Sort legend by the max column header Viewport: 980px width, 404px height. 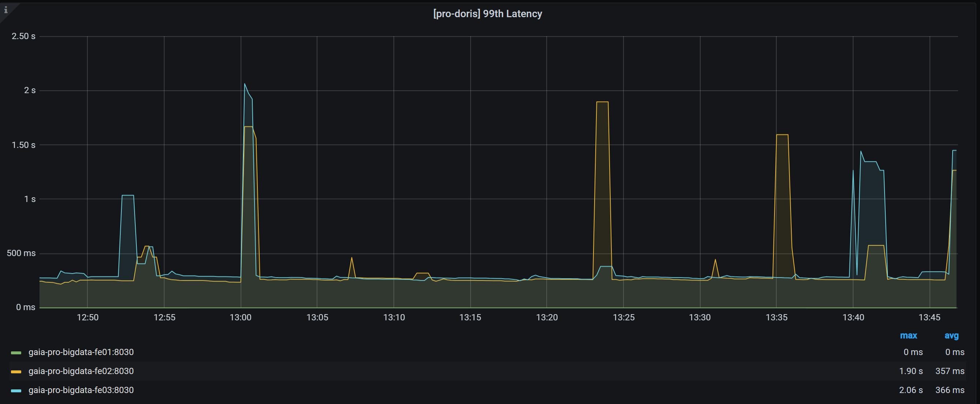[x=908, y=336]
